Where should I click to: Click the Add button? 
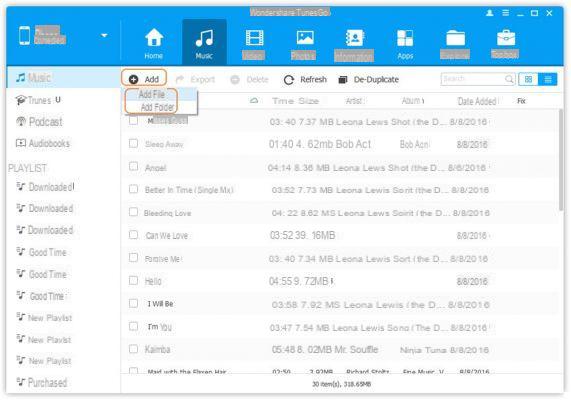(x=144, y=79)
